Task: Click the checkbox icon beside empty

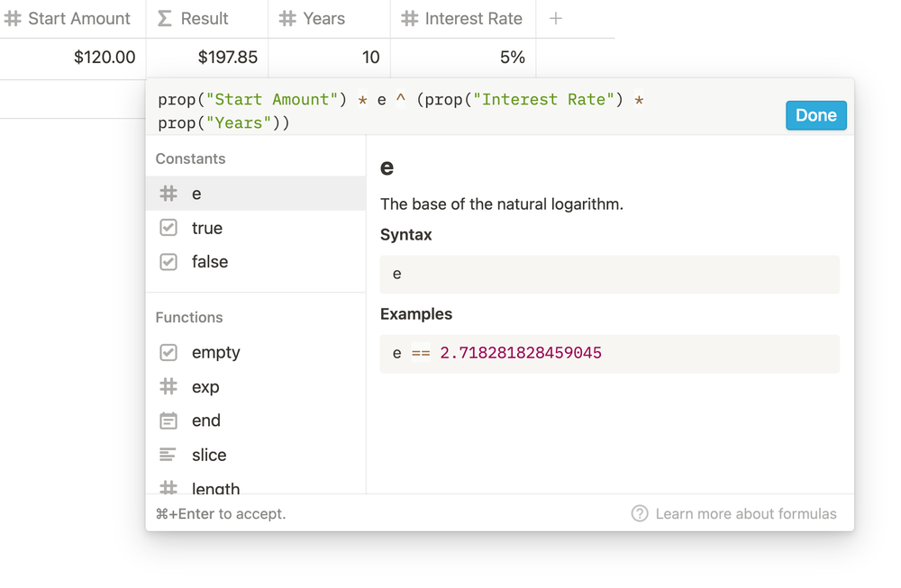Action: point(168,352)
